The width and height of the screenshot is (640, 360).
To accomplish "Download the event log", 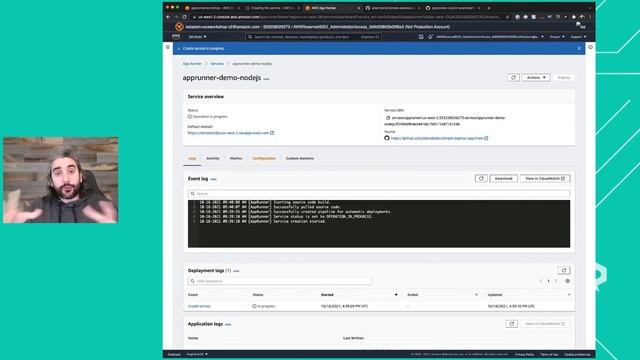I will (x=503, y=179).
